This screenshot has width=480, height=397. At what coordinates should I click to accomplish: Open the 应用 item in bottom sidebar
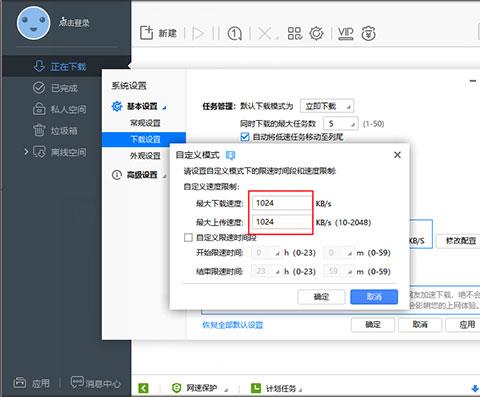pos(32,383)
